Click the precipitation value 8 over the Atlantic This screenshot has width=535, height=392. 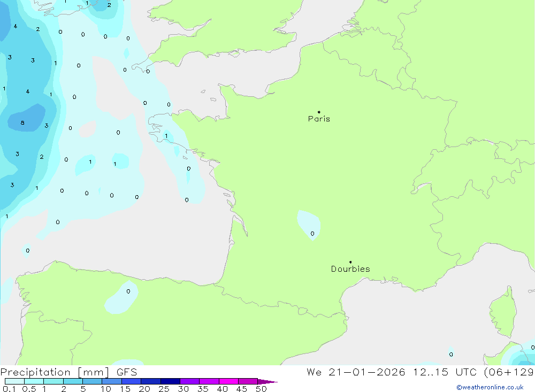tap(22, 123)
